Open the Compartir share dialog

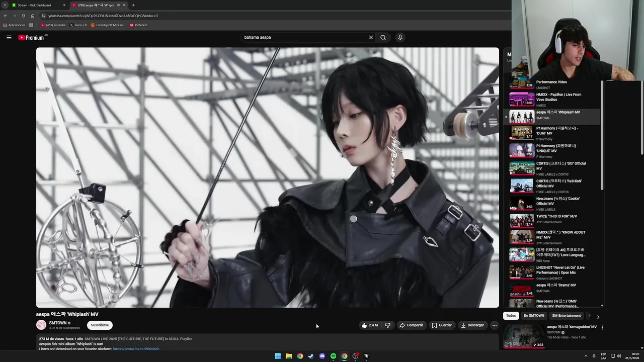coord(411,325)
